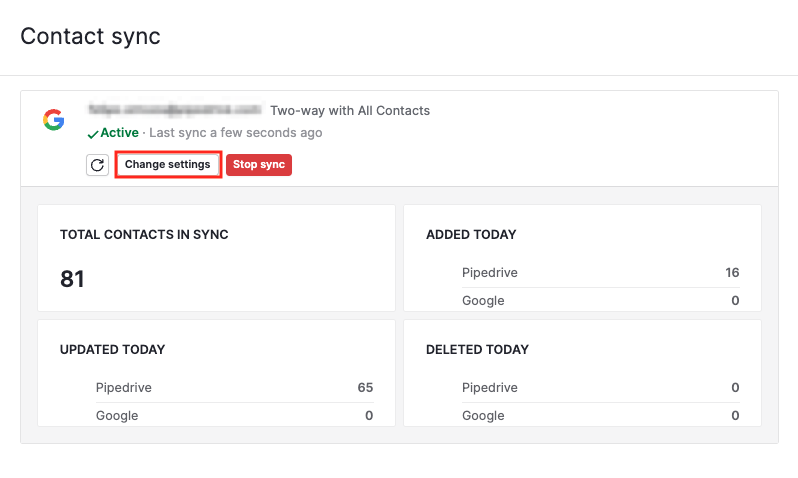Click the blurred account email address

click(x=175, y=110)
